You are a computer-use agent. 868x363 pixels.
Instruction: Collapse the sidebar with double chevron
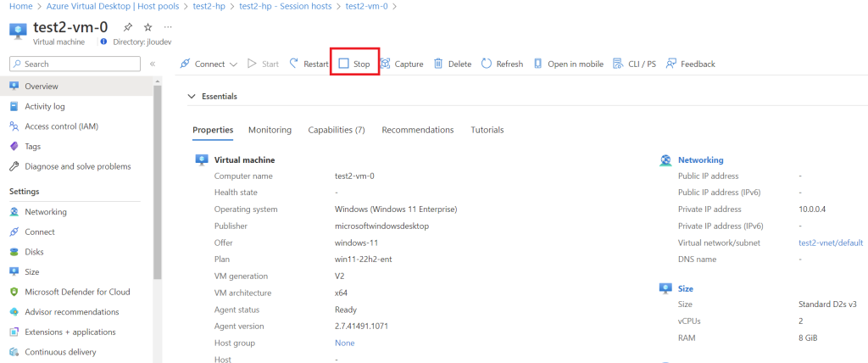[153, 64]
